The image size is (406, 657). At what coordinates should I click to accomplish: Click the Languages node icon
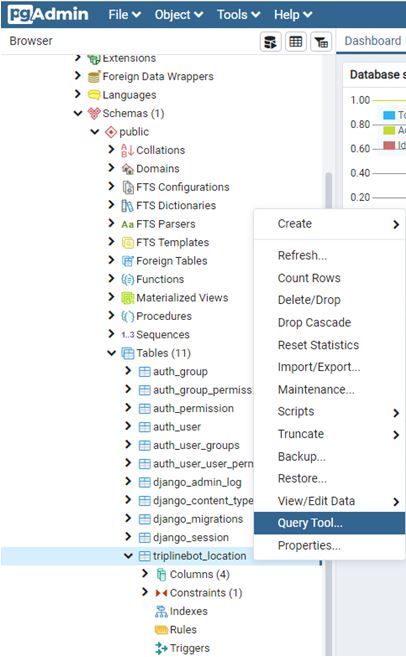[94, 95]
